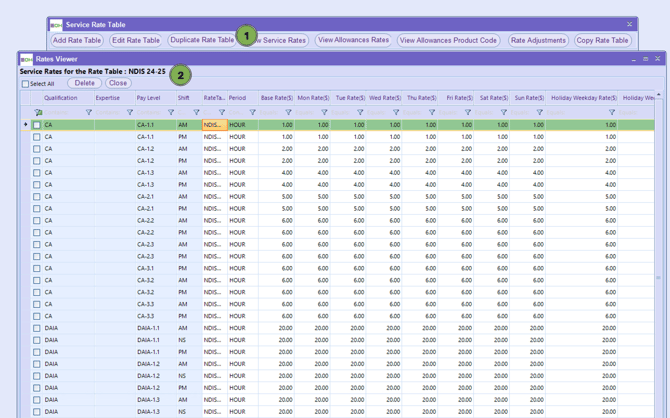Click the Qualification column filter funnel icon
This screenshot has height=418, width=670.
tap(88, 113)
